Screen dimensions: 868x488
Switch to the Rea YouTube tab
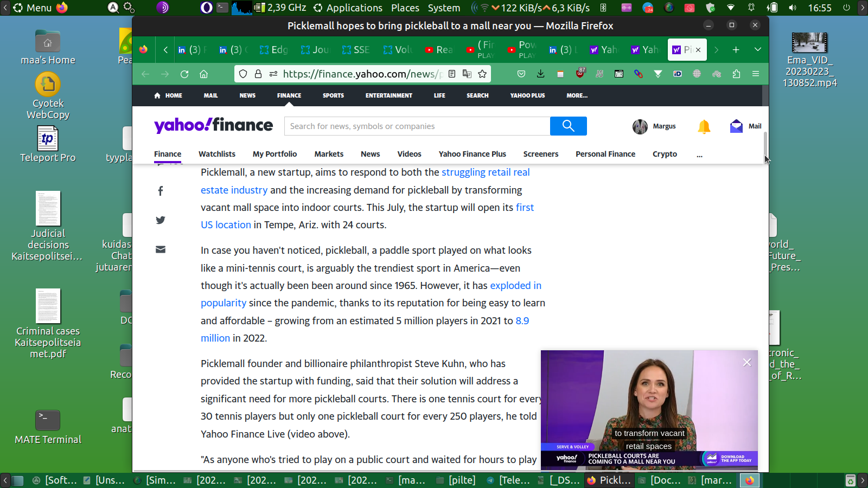tap(439, 50)
